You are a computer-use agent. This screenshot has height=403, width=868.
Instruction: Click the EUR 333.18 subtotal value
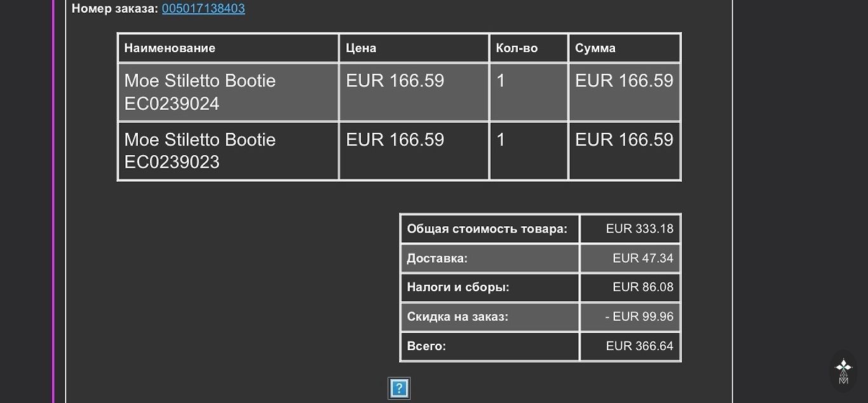point(639,229)
